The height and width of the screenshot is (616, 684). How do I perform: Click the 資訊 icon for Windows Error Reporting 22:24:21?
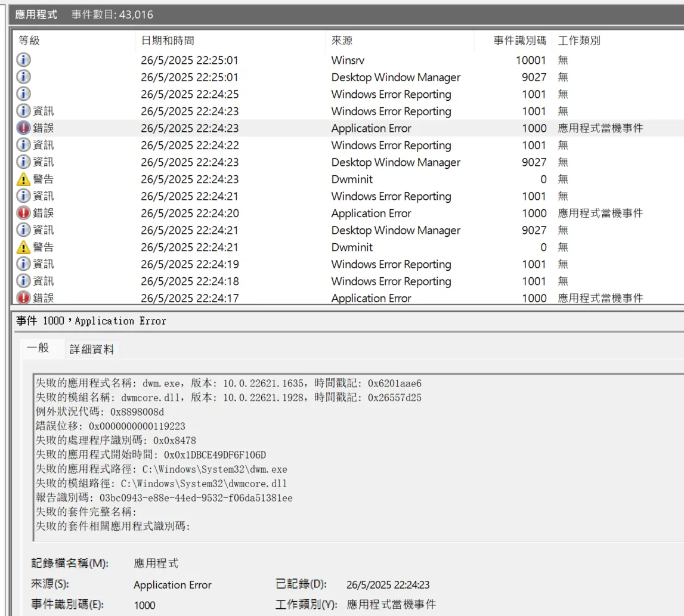(x=24, y=196)
